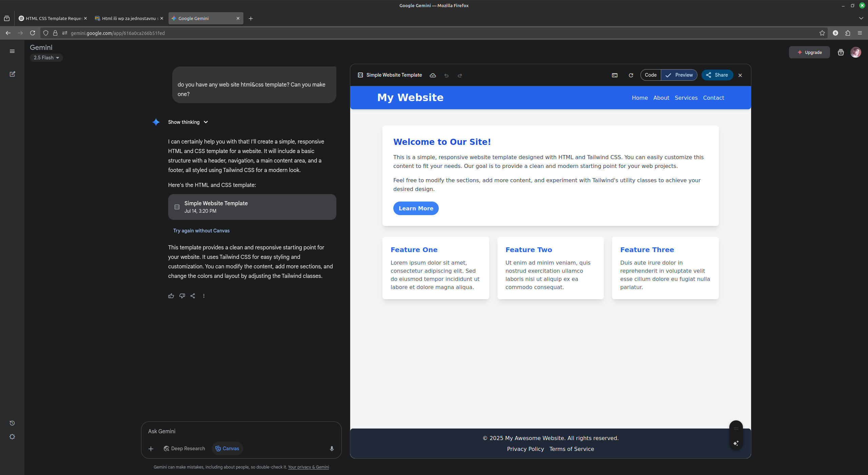The height and width of the screenshot is (475, 868).
Task: Open the console icon in canvas toolbar
Action: click(x=615, y=75)
